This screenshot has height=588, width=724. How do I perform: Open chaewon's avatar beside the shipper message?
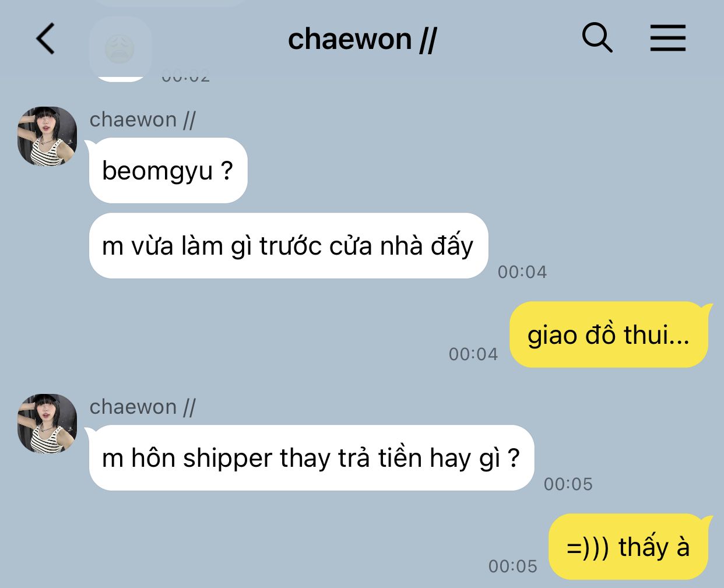(x=47, y=424)
